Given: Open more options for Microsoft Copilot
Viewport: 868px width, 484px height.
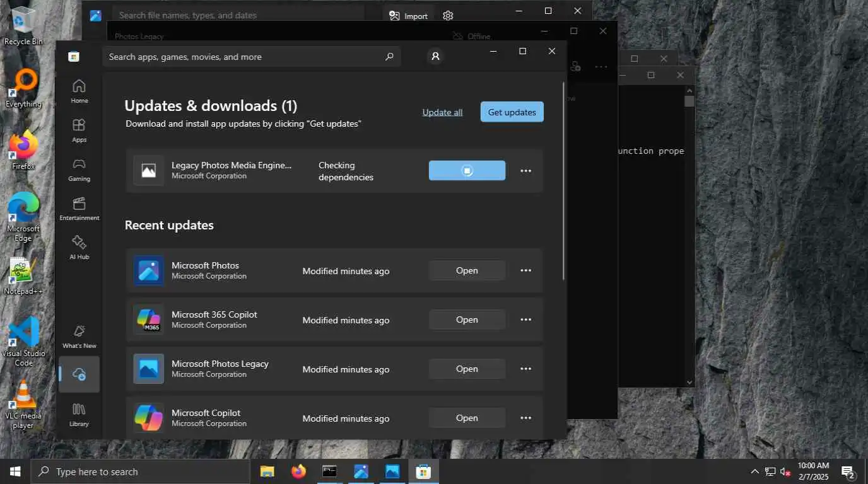Looking at the screenshot, I should click(x=525, y=418).
